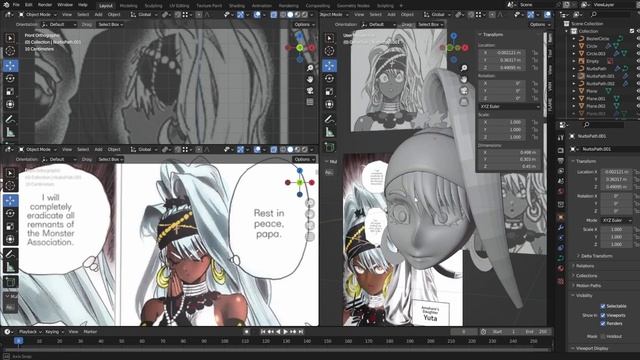The image size is (640, 360).
Task: Lock the Location X value in sidebar
Action: coord(534,53)
